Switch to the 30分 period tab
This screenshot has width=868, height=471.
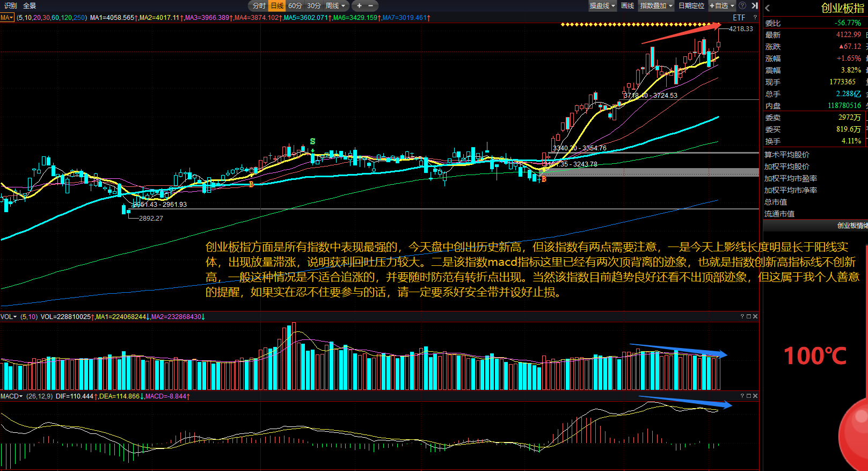(313, 5)
